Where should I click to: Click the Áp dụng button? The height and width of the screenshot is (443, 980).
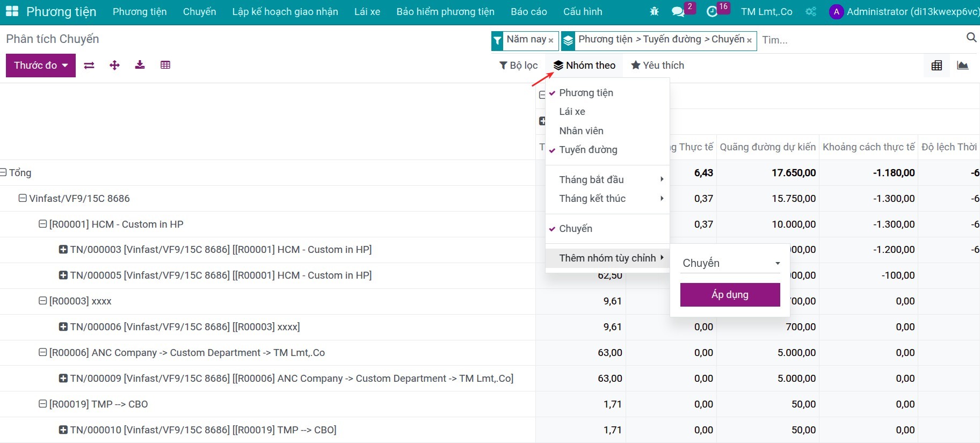click(730, 295)
